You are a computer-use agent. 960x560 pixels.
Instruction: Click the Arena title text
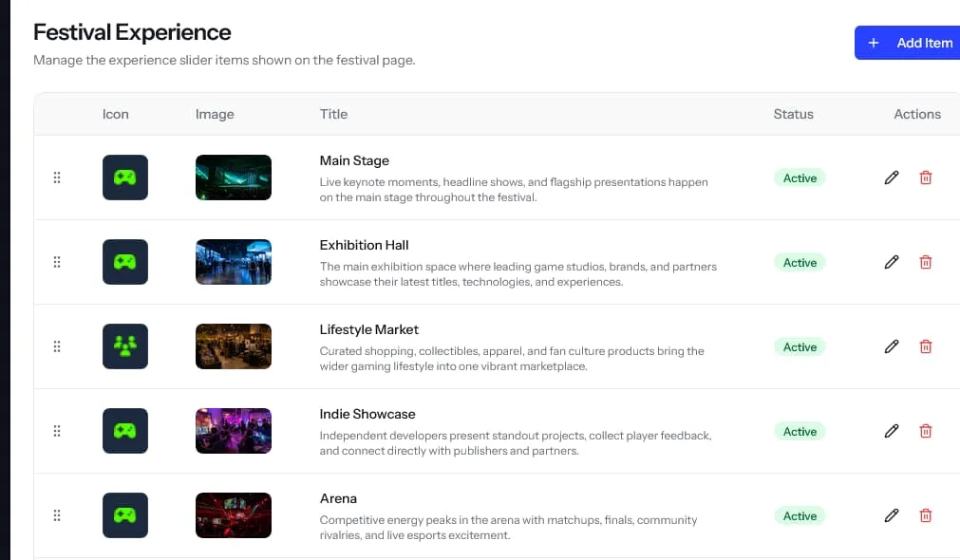(x=338, y=498)
